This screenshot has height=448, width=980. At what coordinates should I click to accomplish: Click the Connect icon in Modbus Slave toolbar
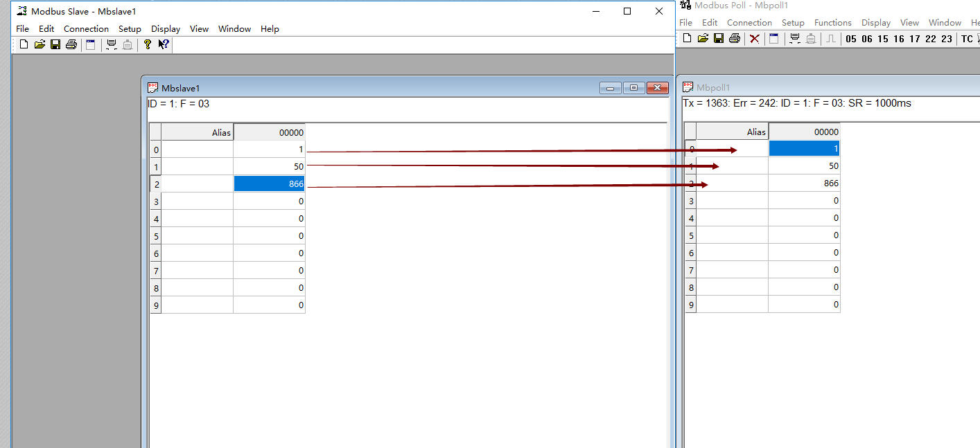[111, 45]
